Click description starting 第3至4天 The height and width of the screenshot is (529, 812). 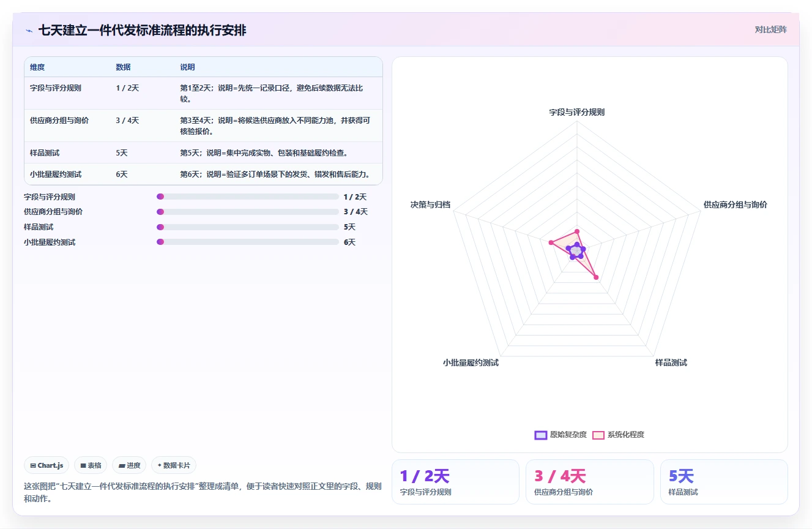pyautogui.click(x=275, y=126)
